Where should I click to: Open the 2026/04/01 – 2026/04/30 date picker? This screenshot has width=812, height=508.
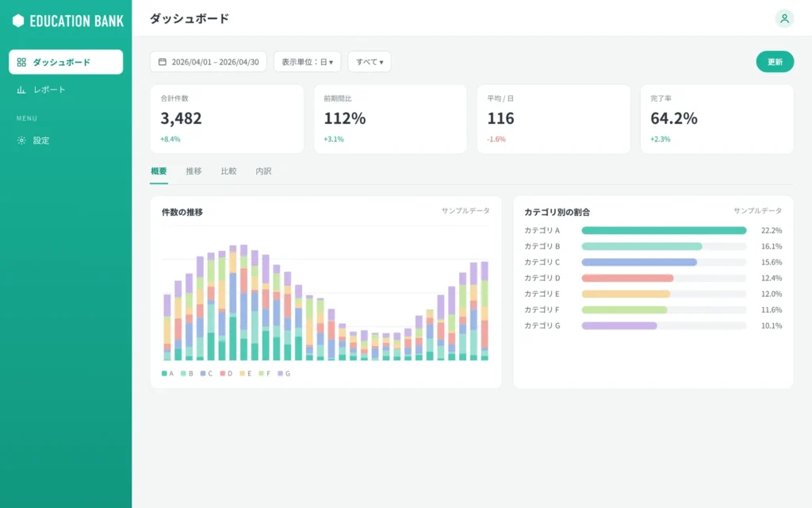pyautogui.click(x=209, y=62)
